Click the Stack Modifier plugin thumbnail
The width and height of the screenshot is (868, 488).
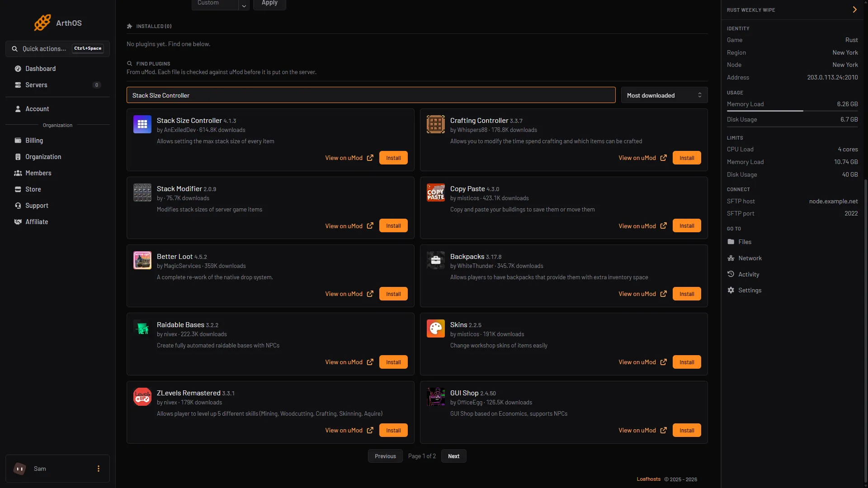click(x=142, y=192)
